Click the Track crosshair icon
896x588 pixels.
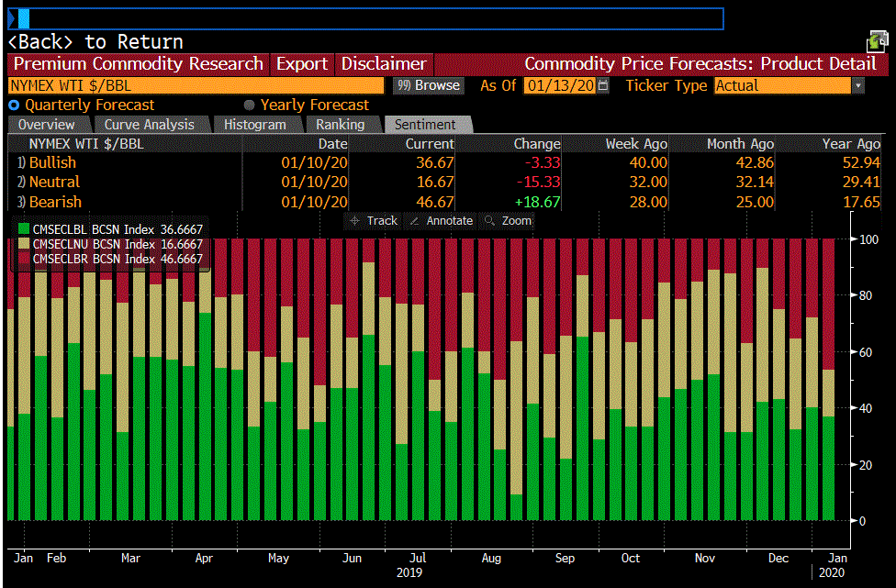click(355, 221)
